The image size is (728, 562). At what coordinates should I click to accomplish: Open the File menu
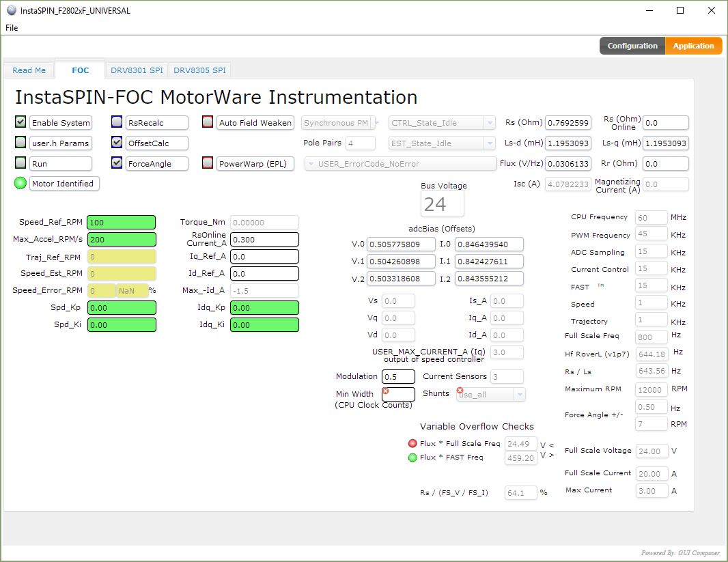pos(12,28)
